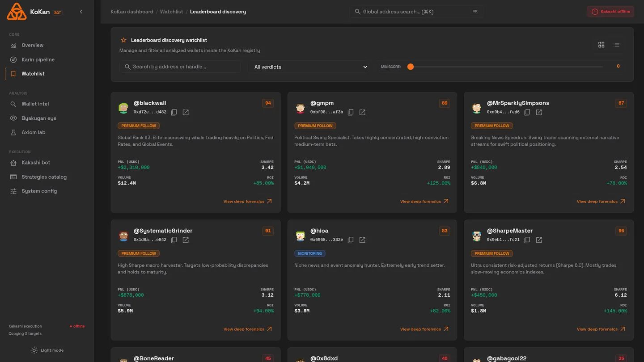Copy address of @SystematicGrinder wallet
The width and height of the screenshot is (644, 362).
[174, 240]
